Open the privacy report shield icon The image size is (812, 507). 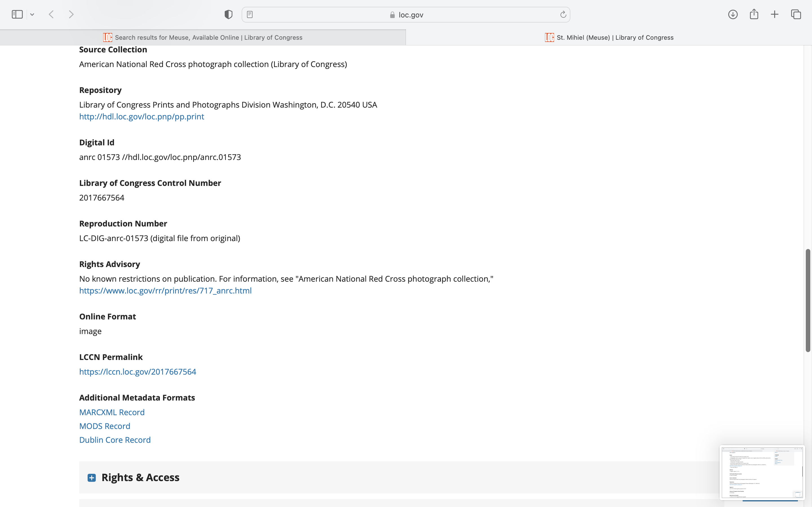coord(228,14)
